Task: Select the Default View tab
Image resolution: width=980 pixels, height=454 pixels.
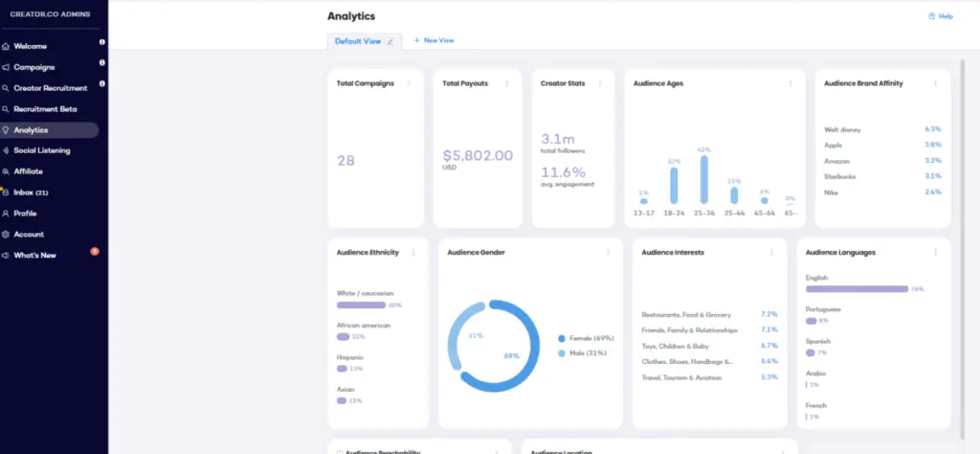Action: pyautogui.click(x=357, y=41)
